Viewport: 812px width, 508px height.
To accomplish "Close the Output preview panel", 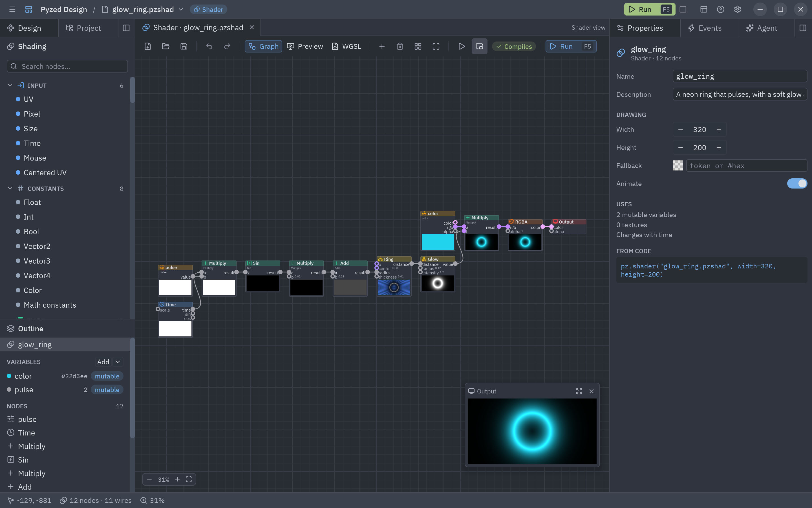I will pyautogui.click(x=592, y=391).
